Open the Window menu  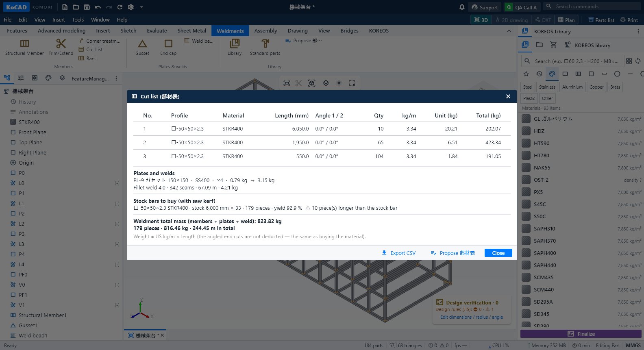pyautogui.click(x=100, y=20)
